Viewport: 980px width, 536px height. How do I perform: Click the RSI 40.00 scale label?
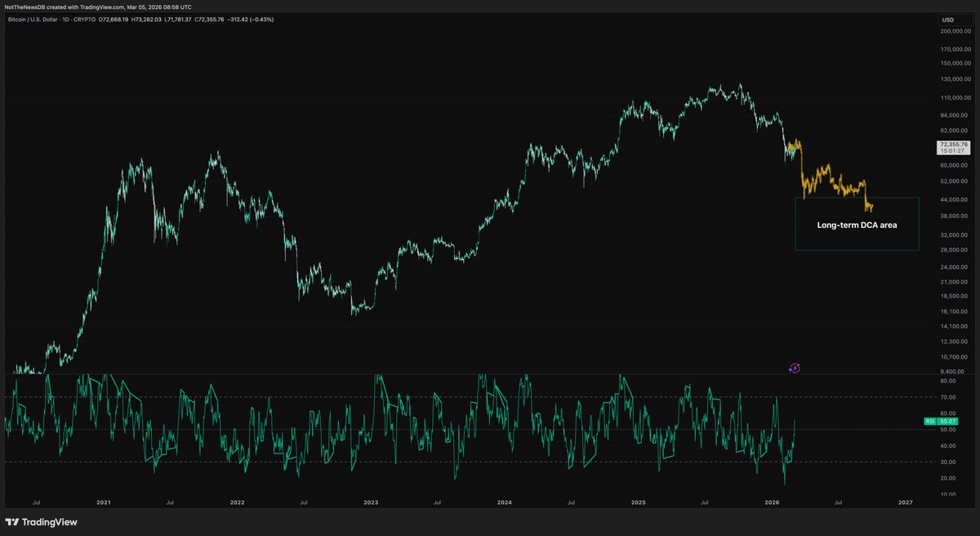pyautogui.click(x=948, y=445)
